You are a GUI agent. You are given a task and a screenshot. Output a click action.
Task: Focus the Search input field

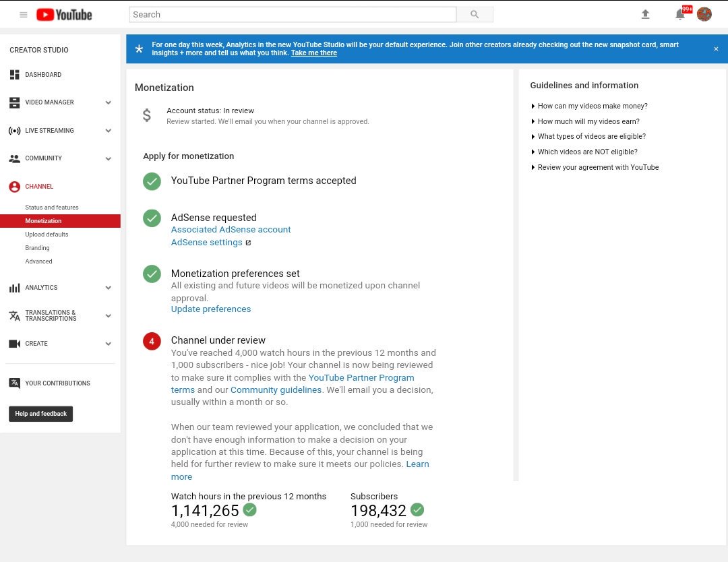pyautogui.click(x=293, y=14)
